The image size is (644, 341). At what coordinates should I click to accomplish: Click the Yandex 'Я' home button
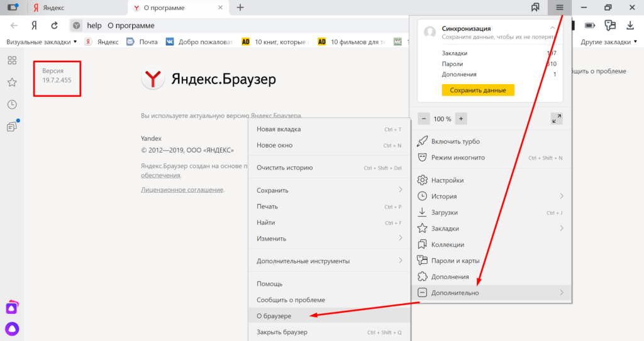click(34, 26)
